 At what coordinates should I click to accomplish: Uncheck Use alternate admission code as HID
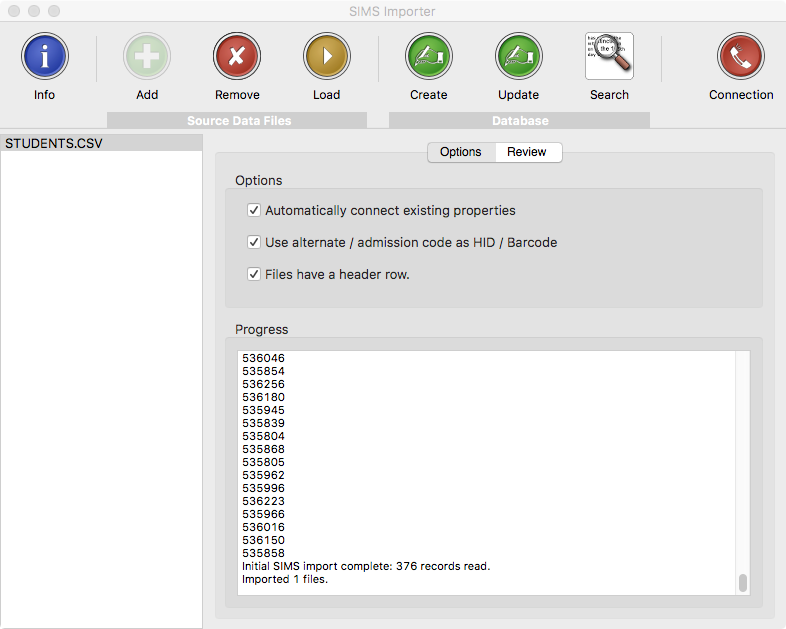coord(254,242)
